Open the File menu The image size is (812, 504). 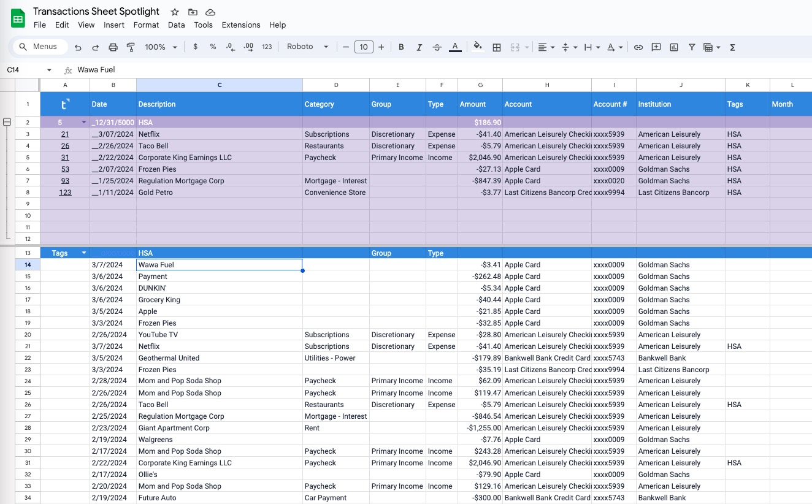40,25
